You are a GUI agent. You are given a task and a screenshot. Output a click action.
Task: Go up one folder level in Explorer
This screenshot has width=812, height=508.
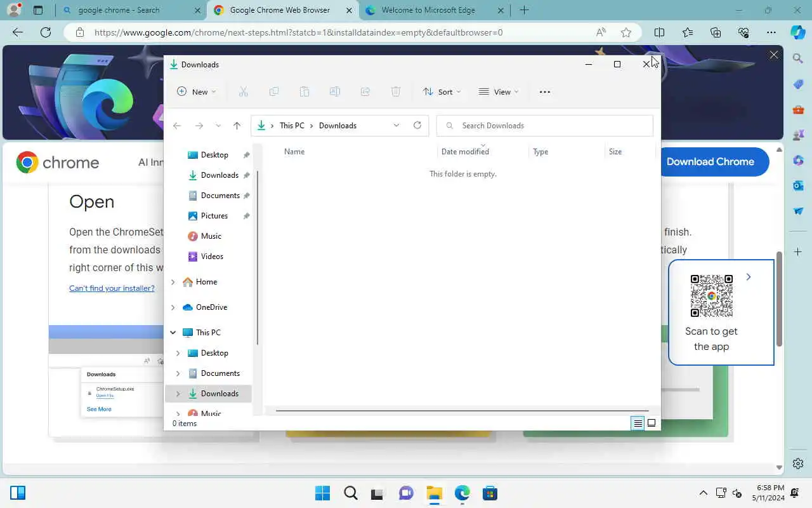click(x=237, y=126)
